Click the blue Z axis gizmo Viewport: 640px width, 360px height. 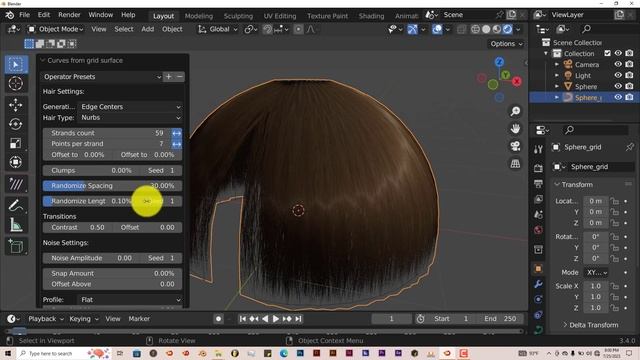coord(499,62)
